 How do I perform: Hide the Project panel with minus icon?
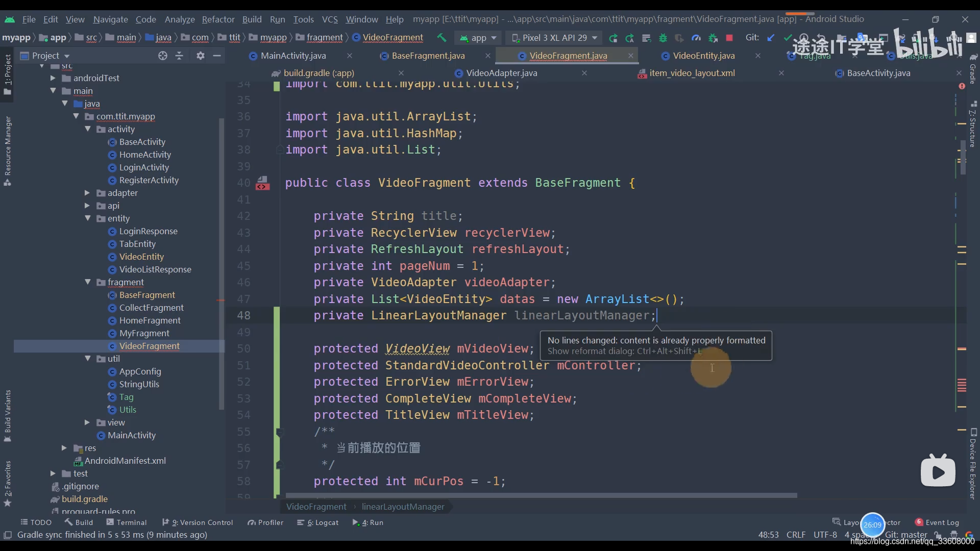217,56
